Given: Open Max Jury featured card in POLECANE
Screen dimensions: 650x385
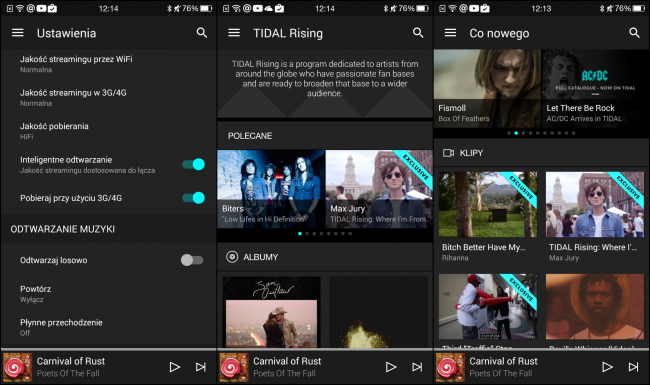Looking at the screenshot, I should [x=379, y=189].
